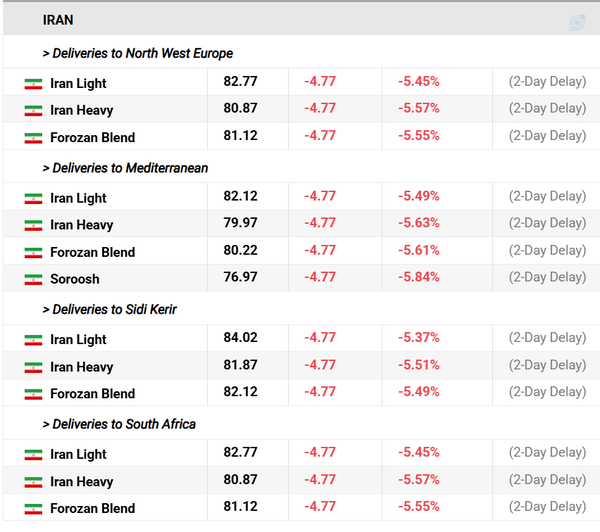Open the Soroosh crude blend link
Screen dimensions: 600x532
pos(75,279)
